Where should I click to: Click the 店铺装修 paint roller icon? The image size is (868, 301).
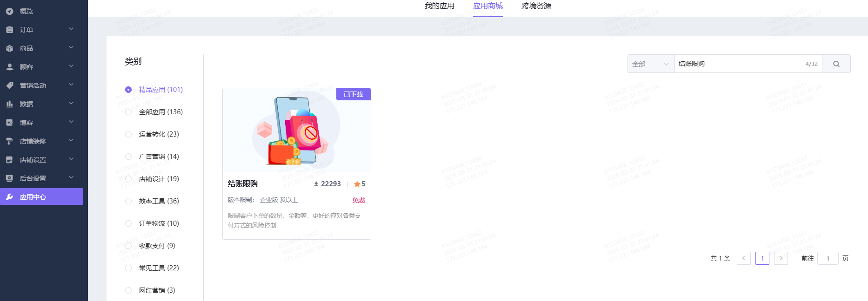click(x=9, y=141)
